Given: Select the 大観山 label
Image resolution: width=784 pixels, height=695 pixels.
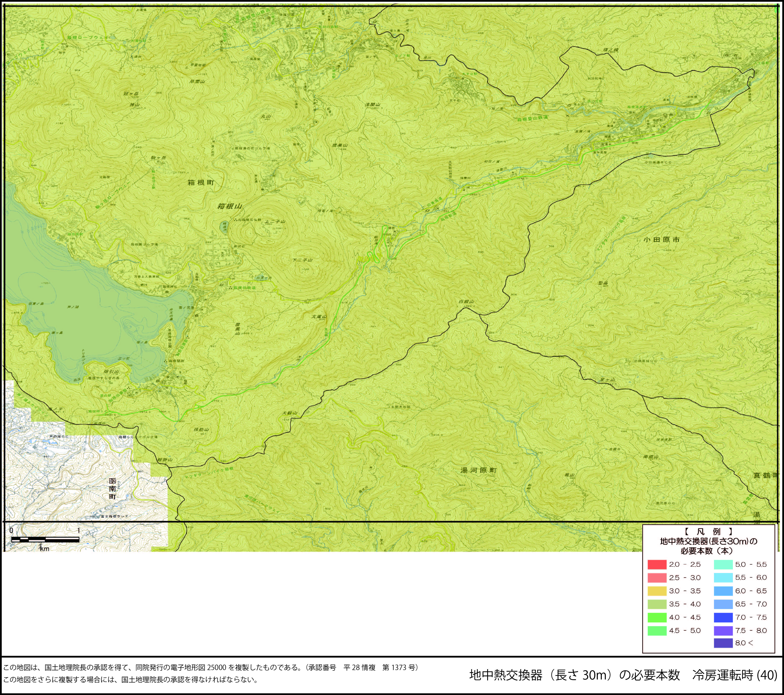Looking at the screenshot, I should 289,413.
